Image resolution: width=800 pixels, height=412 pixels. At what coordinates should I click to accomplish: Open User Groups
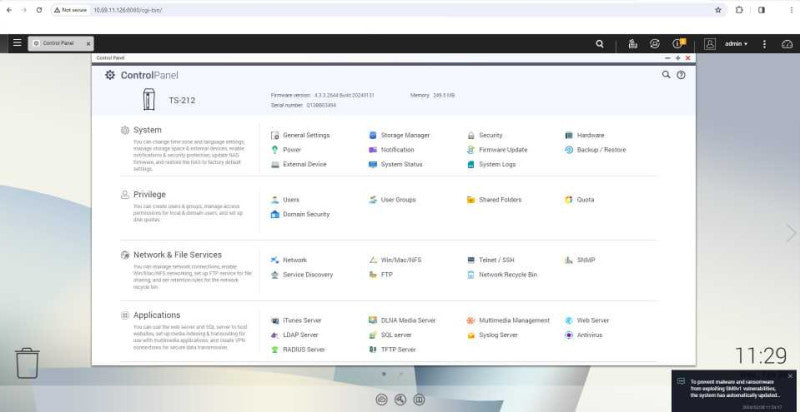pyautogui.click(x=392, y=200)
